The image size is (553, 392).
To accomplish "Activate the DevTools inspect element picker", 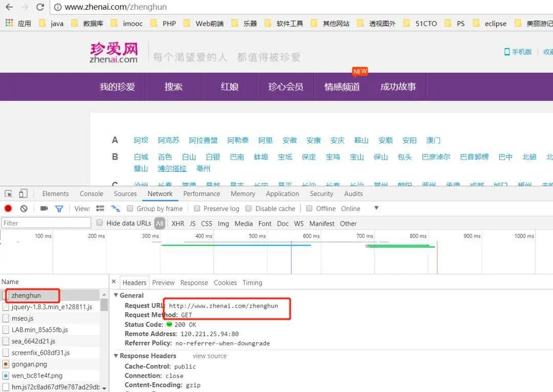I will click(9, 193).
